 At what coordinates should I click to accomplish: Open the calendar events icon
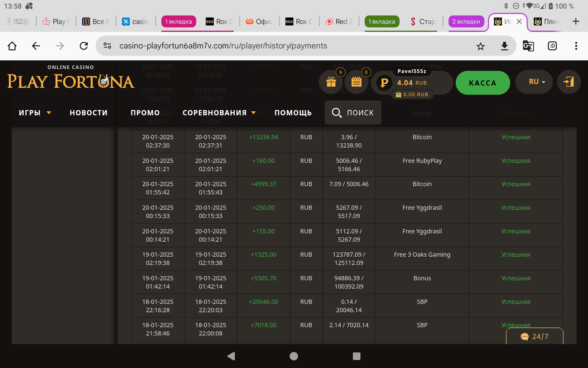point(356,82)
